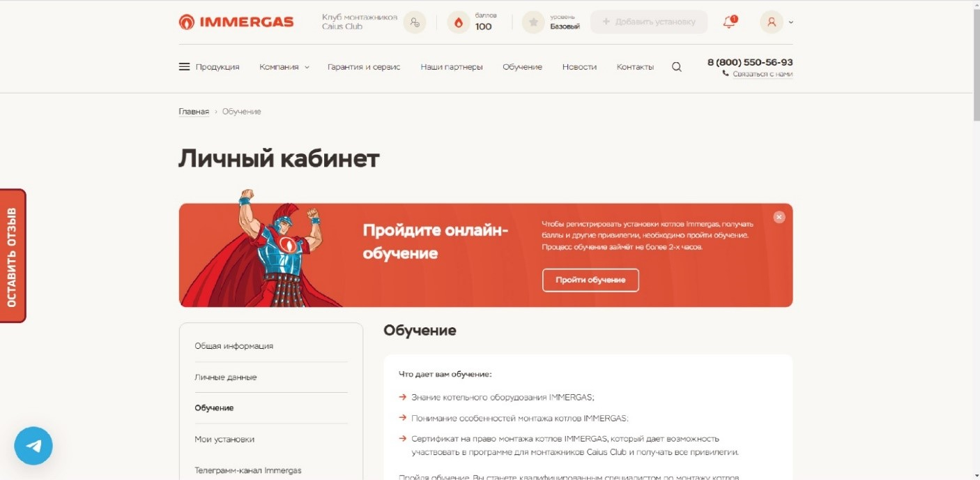The image size is (980, 480).
Task: Open the search magnifier icon
Action: click(x=677, y=67)
